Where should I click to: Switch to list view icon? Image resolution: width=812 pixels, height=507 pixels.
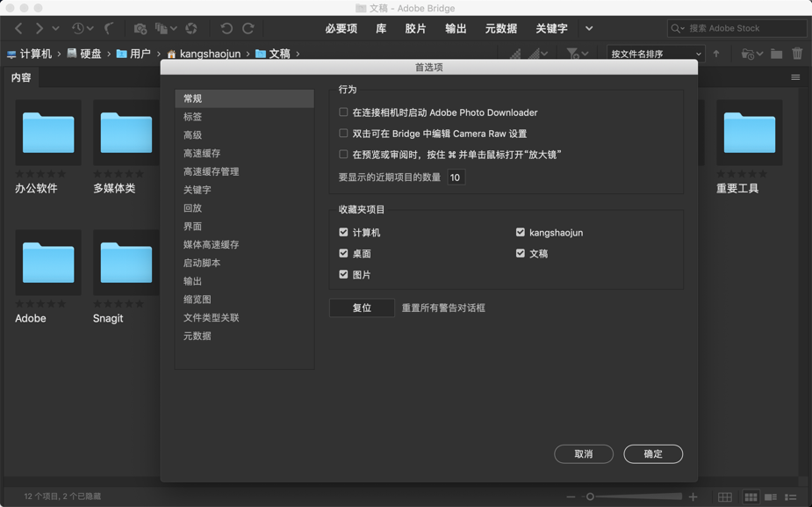tap(791, 496)
